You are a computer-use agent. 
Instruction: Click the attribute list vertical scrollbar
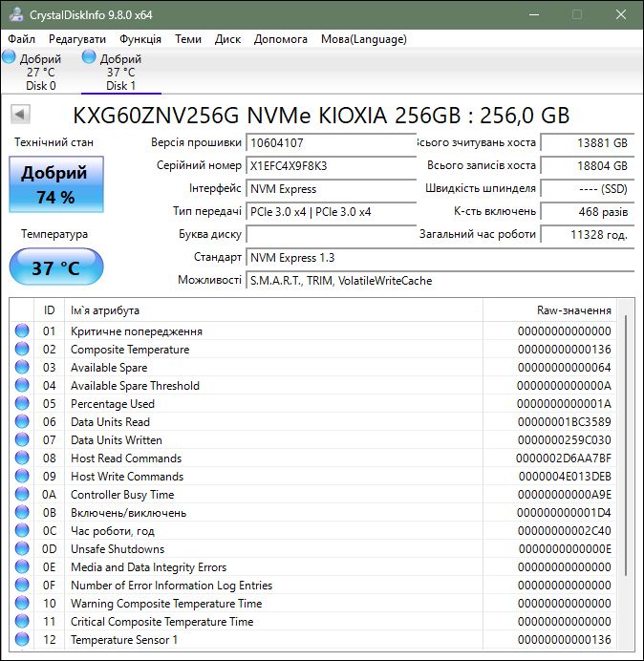pos(626,445)
